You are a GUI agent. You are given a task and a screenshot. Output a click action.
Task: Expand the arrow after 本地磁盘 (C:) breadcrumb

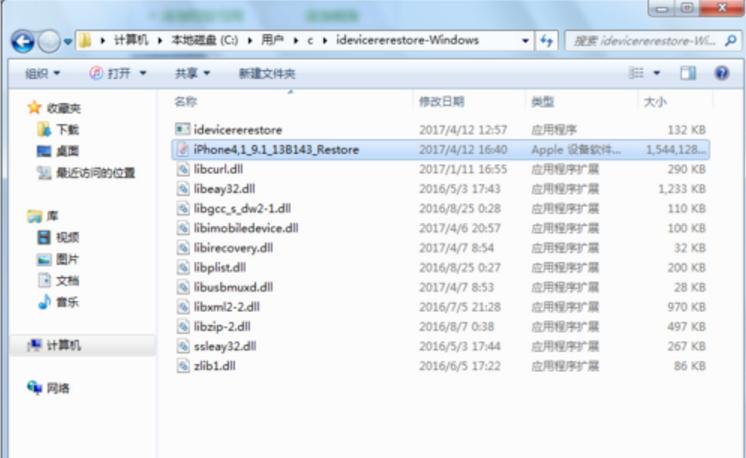click(x=250, y=41)
